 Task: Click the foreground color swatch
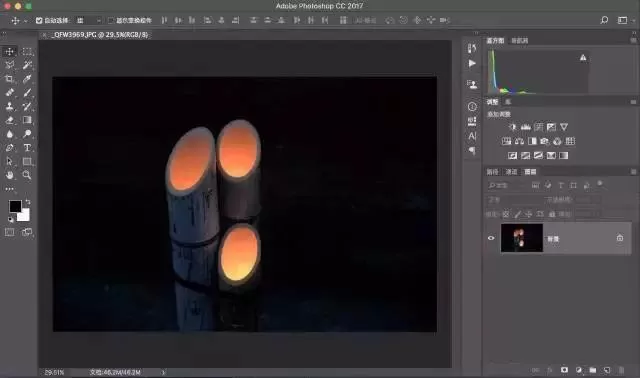16,206
